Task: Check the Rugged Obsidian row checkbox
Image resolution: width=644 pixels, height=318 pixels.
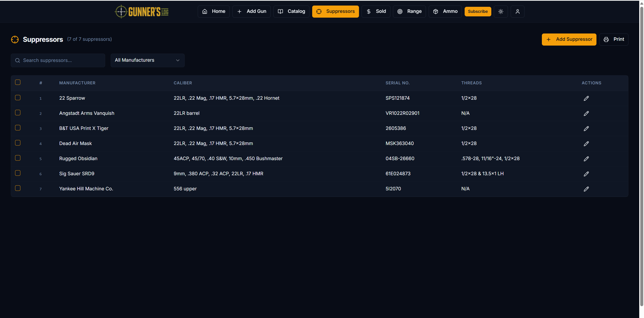Action: click(18, 158)
